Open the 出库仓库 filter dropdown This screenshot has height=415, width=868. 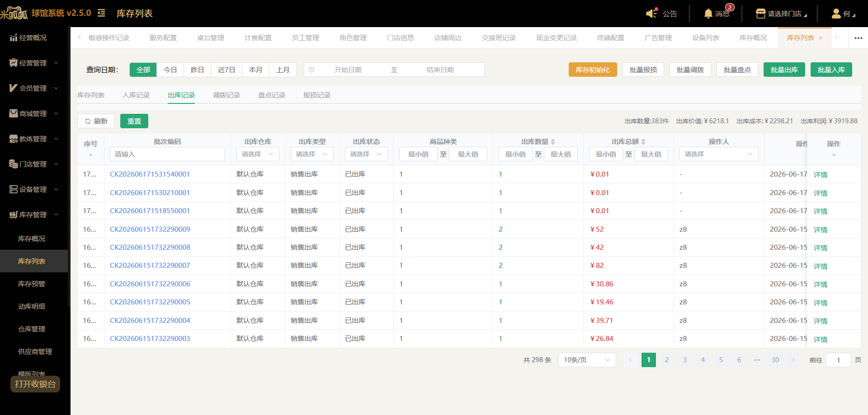(258, 154)
